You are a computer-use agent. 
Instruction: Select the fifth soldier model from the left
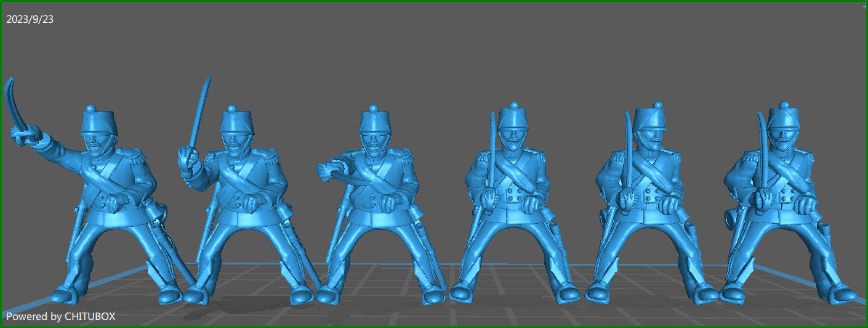tap(653, 203)
